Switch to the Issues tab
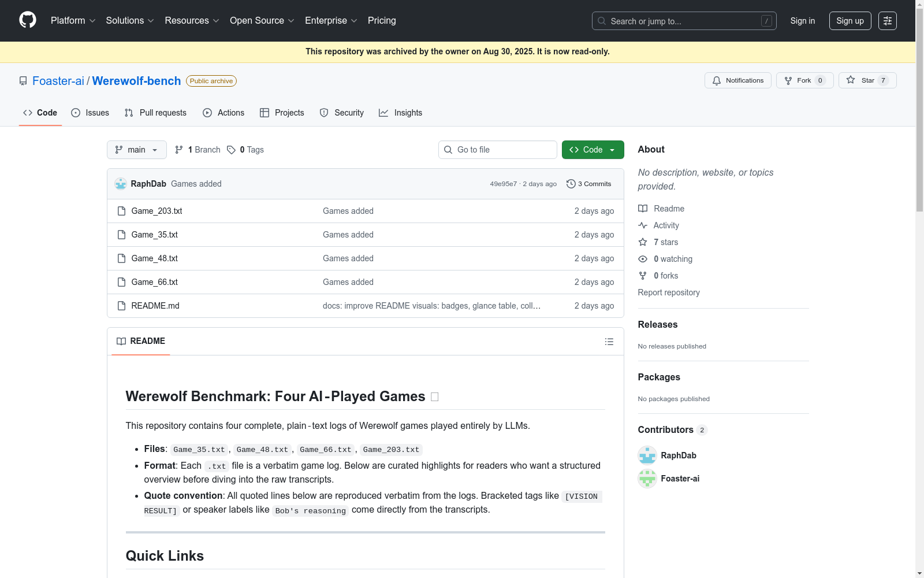Image resolution: width=924 pixels, height=578 pixels. click(x=90, y=113)
